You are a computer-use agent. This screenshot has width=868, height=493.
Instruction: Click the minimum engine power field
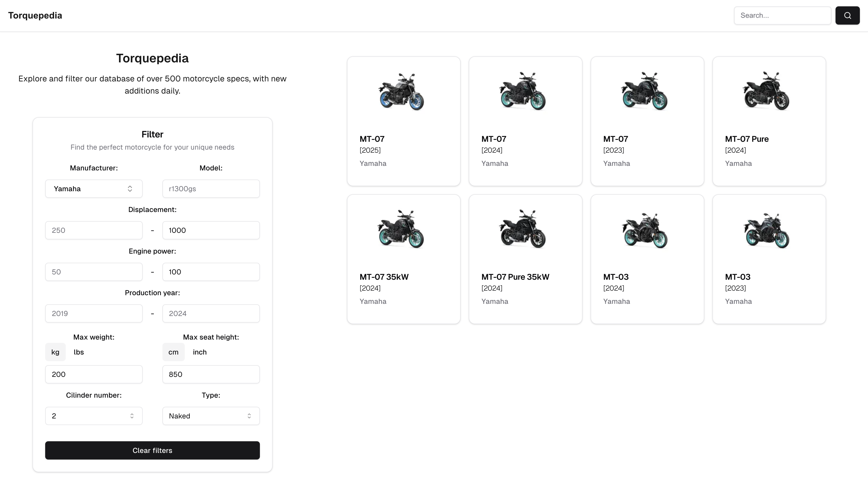tap(94, 272)
